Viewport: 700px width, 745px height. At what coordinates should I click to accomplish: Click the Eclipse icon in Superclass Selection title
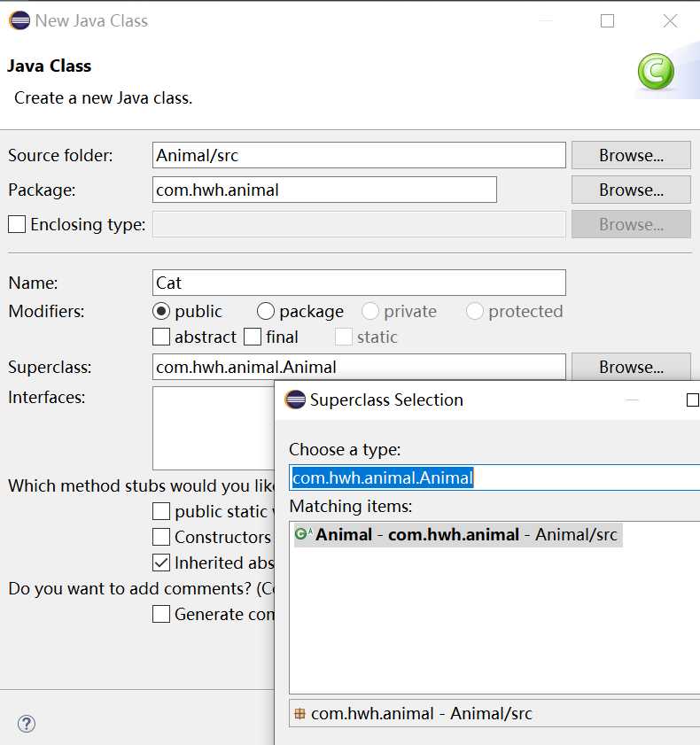click(295, 400)
